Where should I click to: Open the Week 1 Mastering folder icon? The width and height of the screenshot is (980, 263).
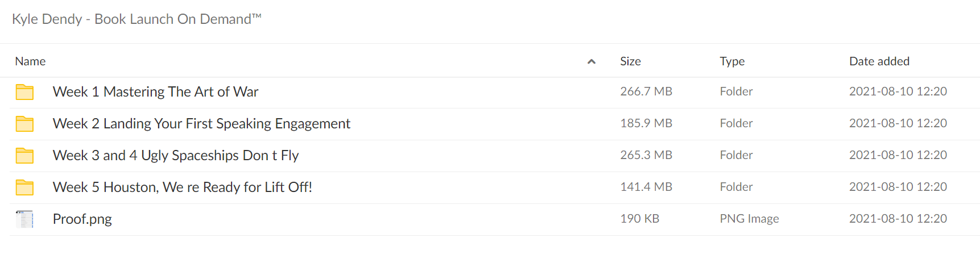click(24, 92)
